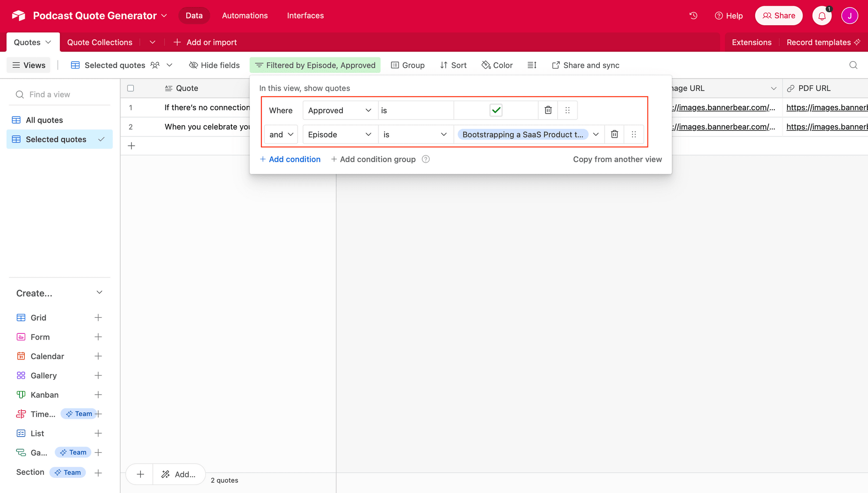
Task: Click the Find a view search field
Action: pyautogui.click(x=59, y=94)
